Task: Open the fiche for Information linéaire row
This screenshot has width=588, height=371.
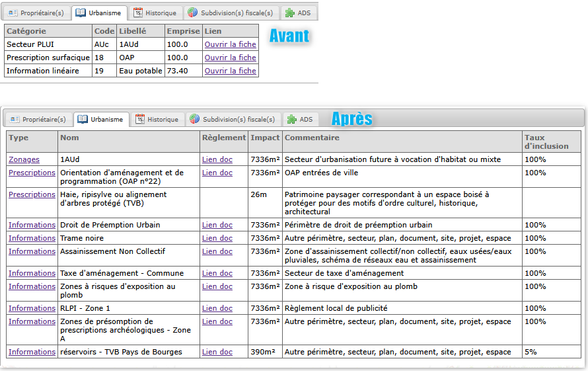Action: [230, 71]
